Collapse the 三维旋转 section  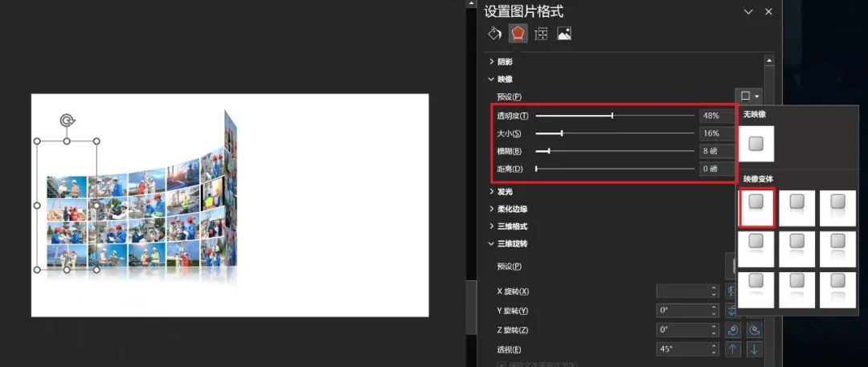point(508,243)
